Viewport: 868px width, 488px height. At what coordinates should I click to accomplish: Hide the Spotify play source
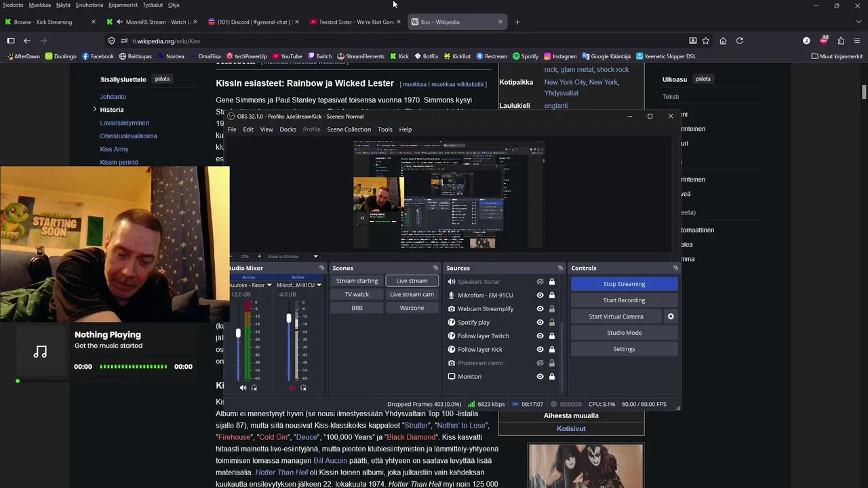tap(540, 323)
